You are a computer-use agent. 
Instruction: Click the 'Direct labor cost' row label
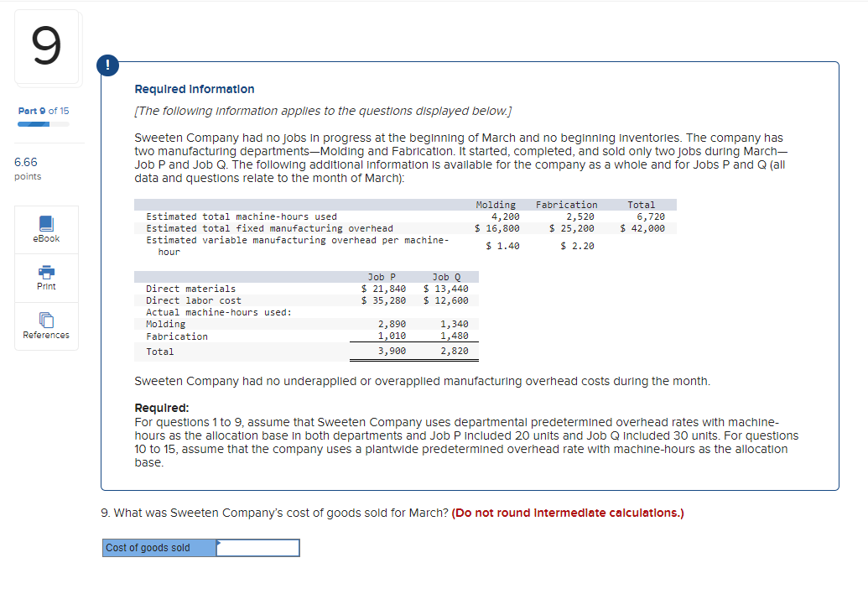[x=194, y=300]
